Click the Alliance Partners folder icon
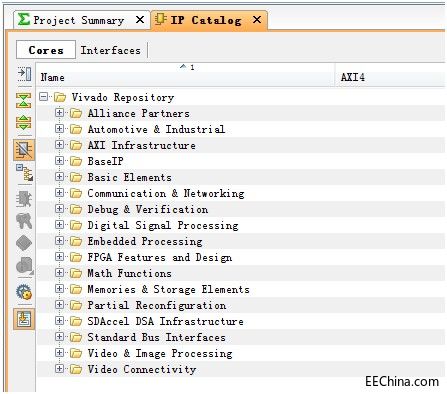 point(76,113)
